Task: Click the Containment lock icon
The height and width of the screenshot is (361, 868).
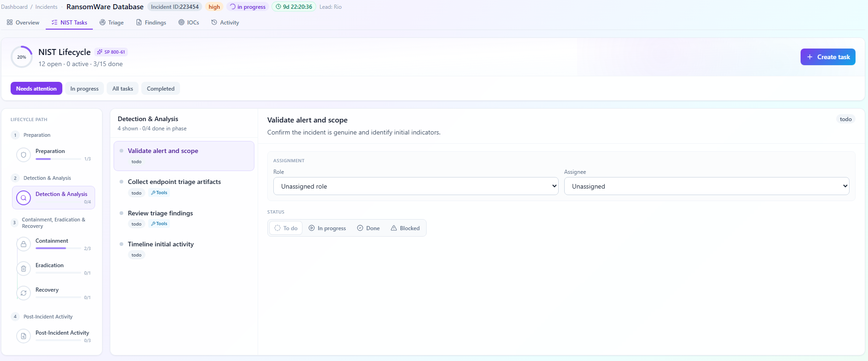Action: (24, 244)
